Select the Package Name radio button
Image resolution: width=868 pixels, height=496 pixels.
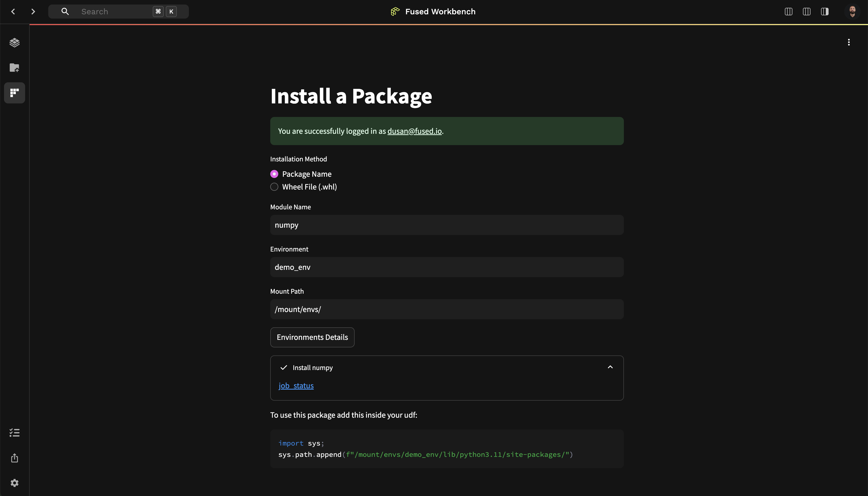(274, 174)
